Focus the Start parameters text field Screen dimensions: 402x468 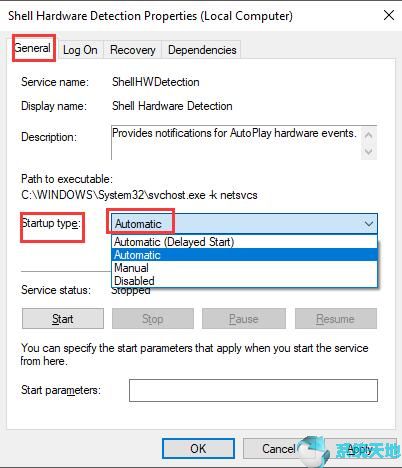(x=253, y=390)
